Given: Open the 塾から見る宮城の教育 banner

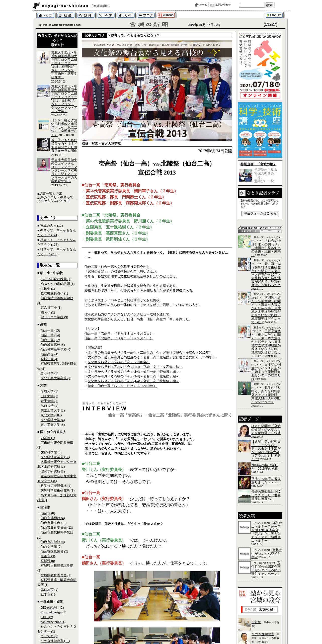Looking at the screenshot, I should coord(260,601).
